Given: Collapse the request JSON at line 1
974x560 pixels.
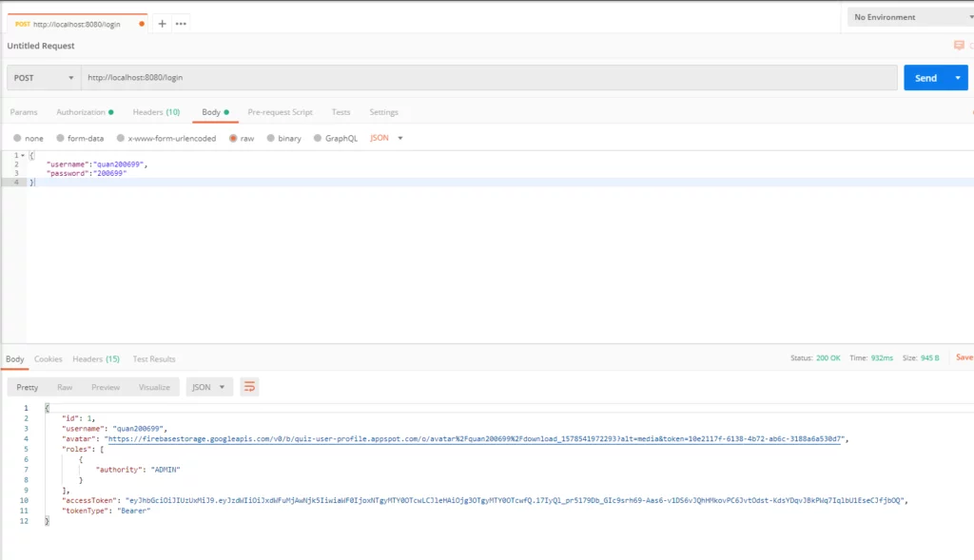Looking at the screenshot, I should click(23, 155).
